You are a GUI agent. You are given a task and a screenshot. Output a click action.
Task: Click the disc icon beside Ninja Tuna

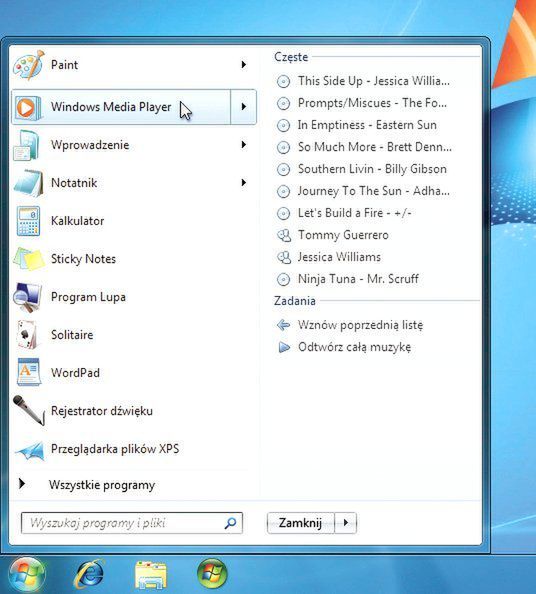point(283,279)
